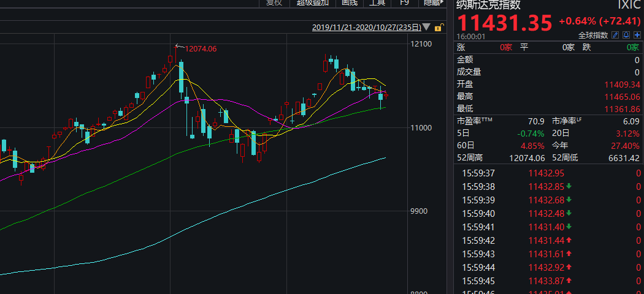Click the unlock padlock icon beside date range

coord(439,28)
